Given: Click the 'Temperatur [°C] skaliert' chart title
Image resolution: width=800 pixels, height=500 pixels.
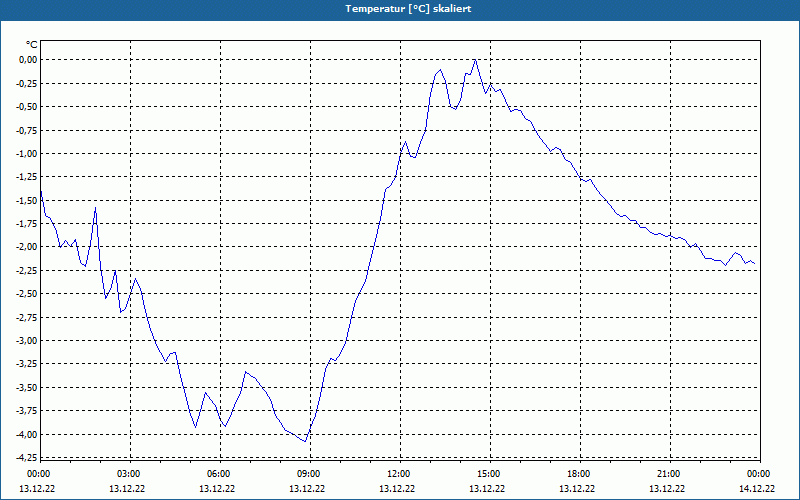Looking at the screenshot, I should (x=408, y=9).
